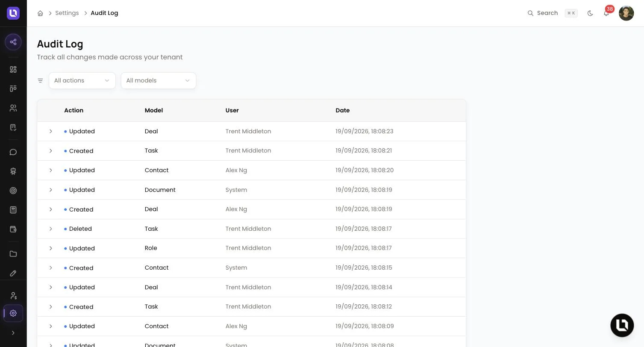
Task: Click the purple app logo in the sidebar
Action: [x=13, y=13]
